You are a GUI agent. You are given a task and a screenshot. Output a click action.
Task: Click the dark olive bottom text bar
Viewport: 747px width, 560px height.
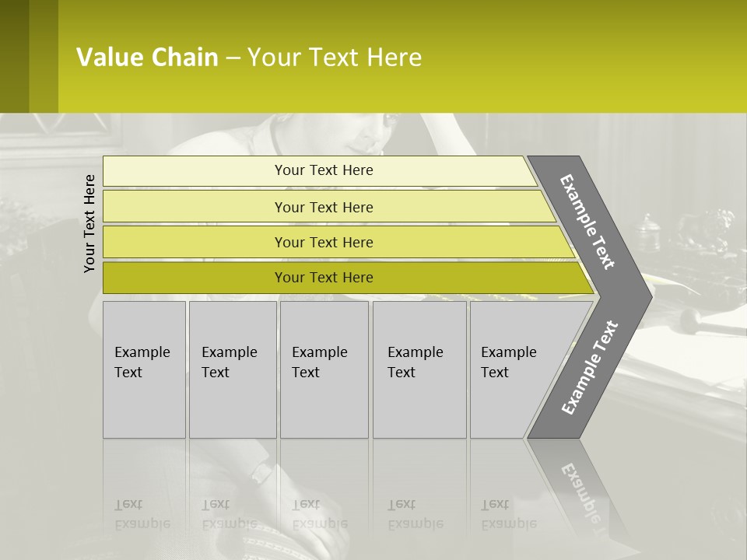point(323,278)
